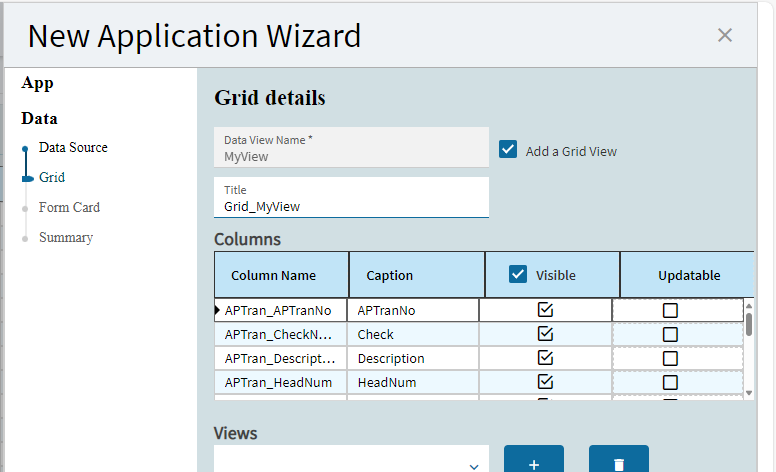Select the APTran_Descript... column name cell
Screen dimensions: 776x472
(x=281, y=358)
